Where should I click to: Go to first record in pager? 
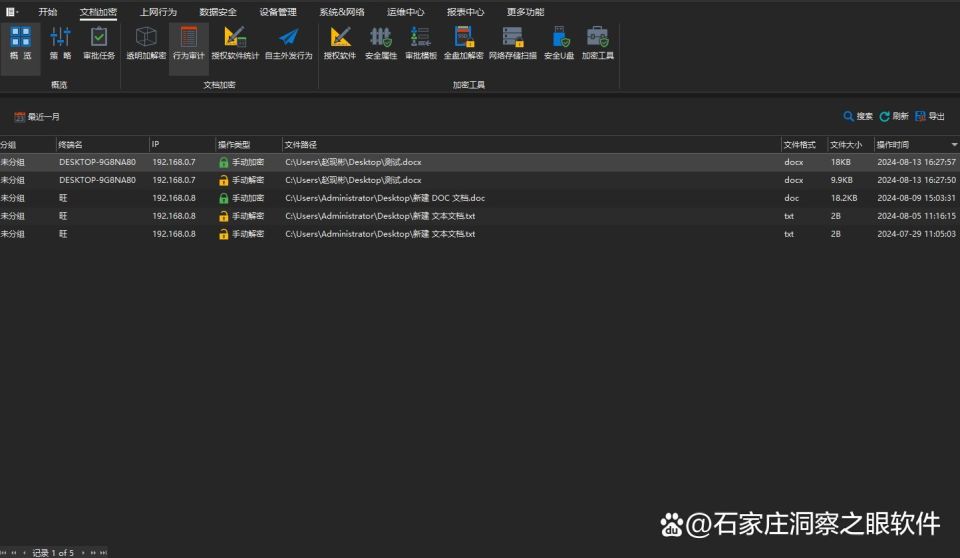pos(3,553)
